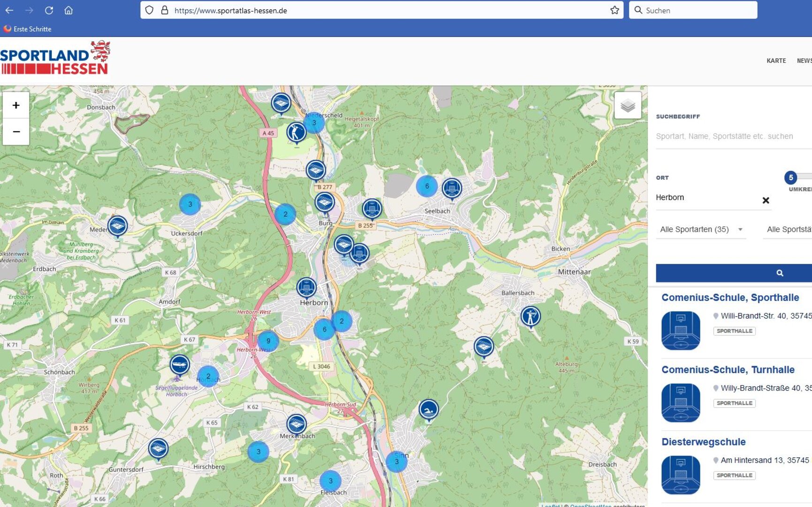Click the Comenius-Schule Sporthalle thumbnail

coord(681,330)
